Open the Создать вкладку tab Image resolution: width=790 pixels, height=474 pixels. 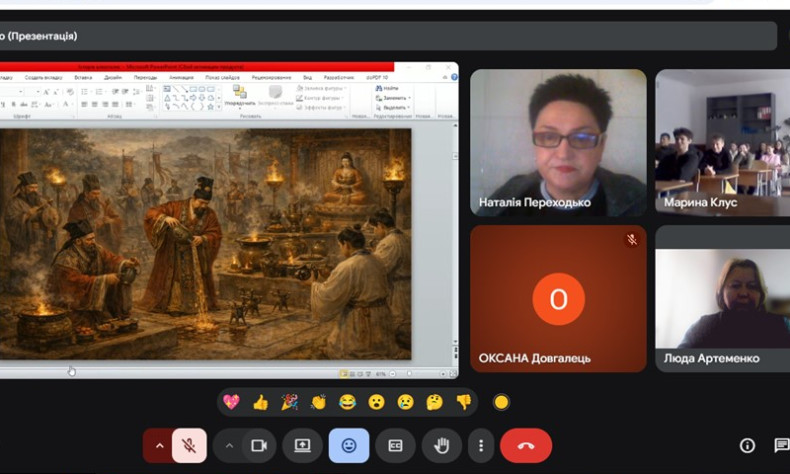pos(43,78)
